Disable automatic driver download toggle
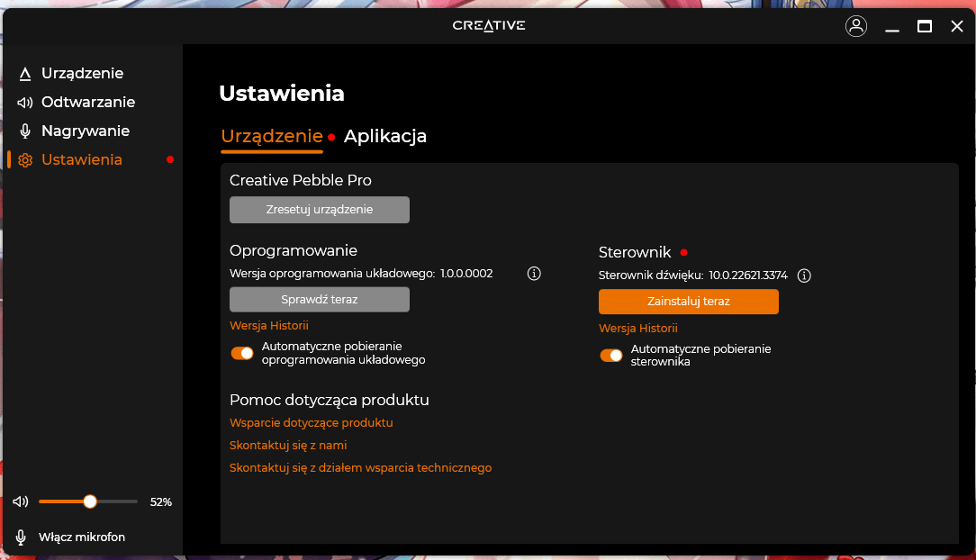The width and height of the screenshot is (976, 560). pos(611,356)
